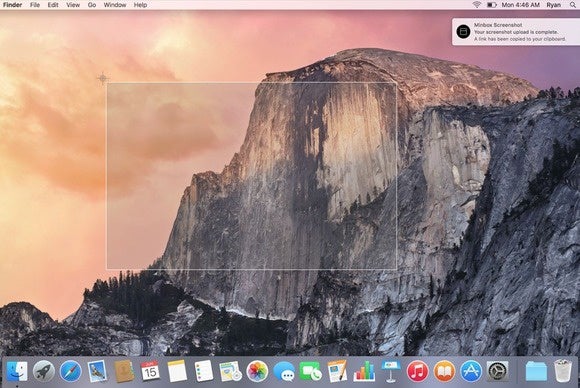The width and height of the screenshot is (580, 388).
Task: Open the Trash in the Dock
Action: pos(563,371)
